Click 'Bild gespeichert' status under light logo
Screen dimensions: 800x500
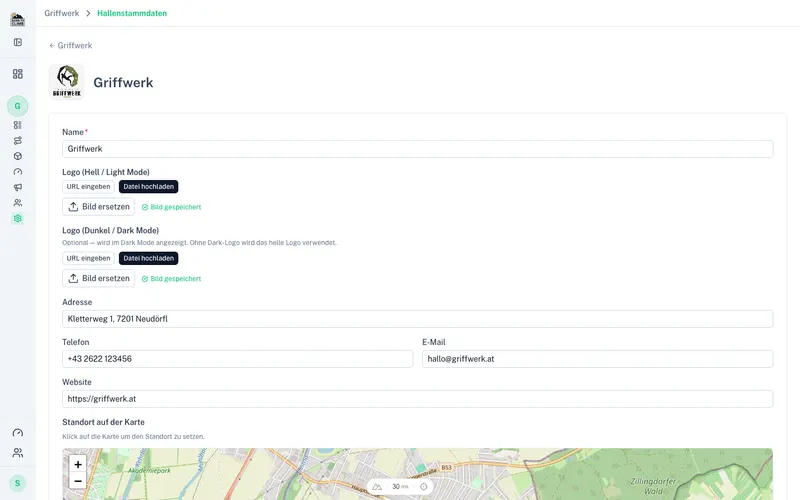[171, 207]
